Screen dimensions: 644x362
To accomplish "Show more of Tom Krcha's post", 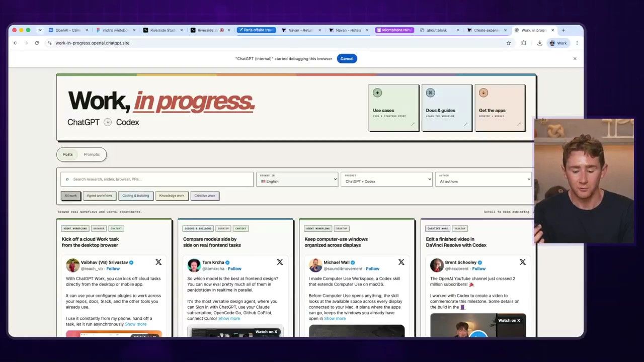I will click(x=229, y=318).
